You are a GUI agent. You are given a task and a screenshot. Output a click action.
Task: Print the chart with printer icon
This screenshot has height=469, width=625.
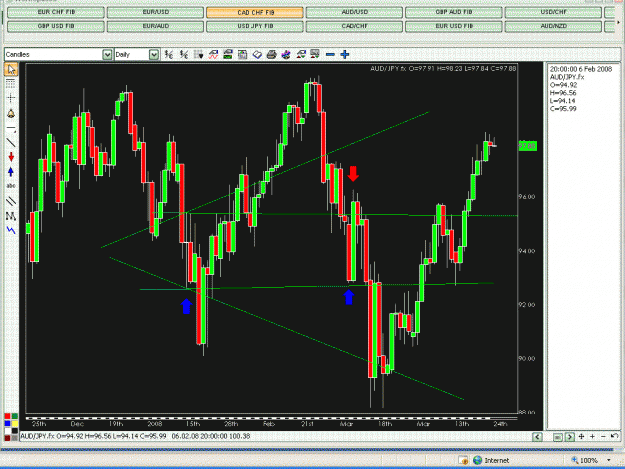[271, 55]
